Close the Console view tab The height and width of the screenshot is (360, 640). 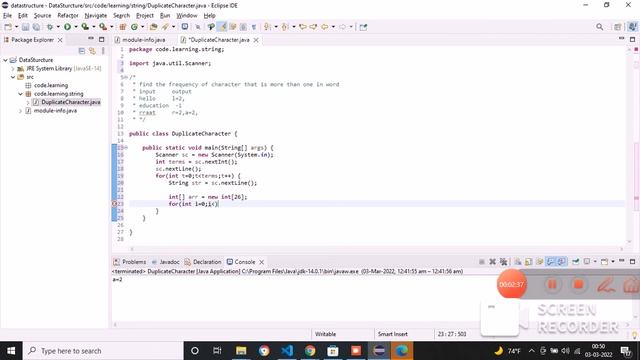pyautogui.click(x=262, y=262)
